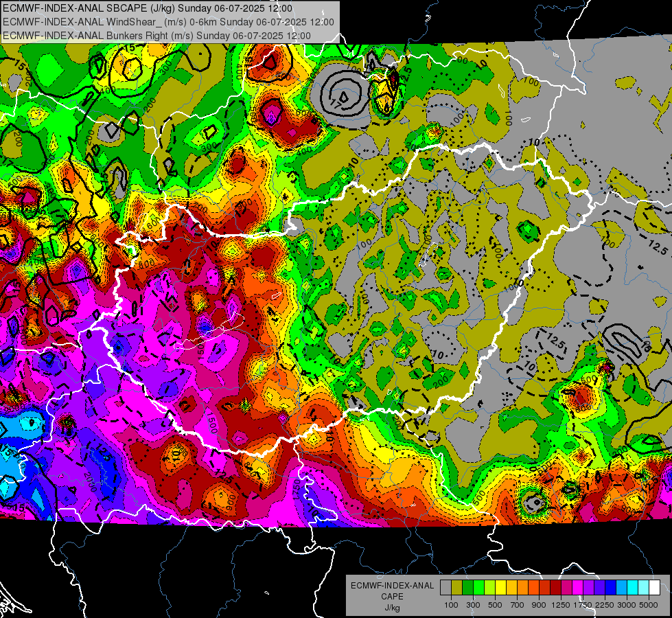Click the legend value 2250
This screenshot has width=672, height=618.
[x=605, y=605]
